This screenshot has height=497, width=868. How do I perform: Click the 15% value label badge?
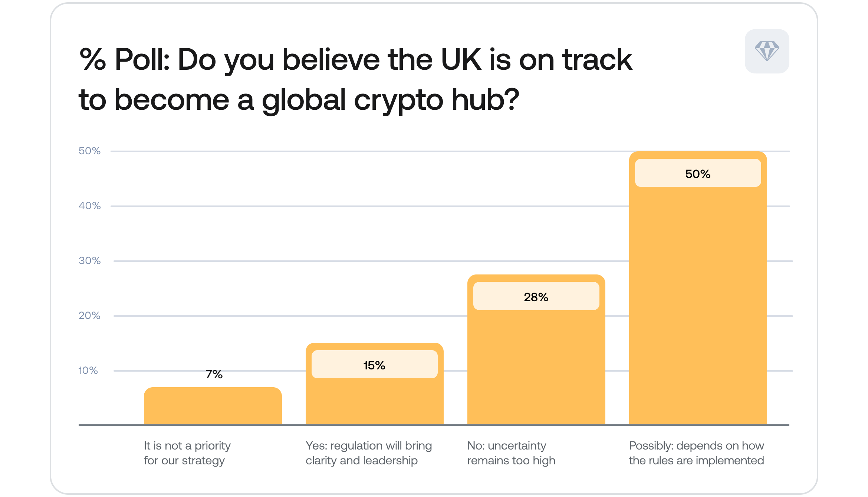click(x=374, y=365)
